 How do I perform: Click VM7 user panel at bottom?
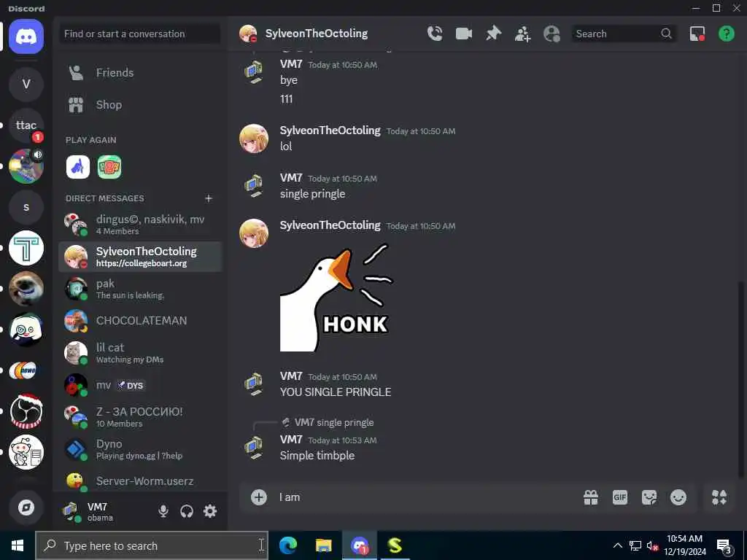click(x=104, y=511)
